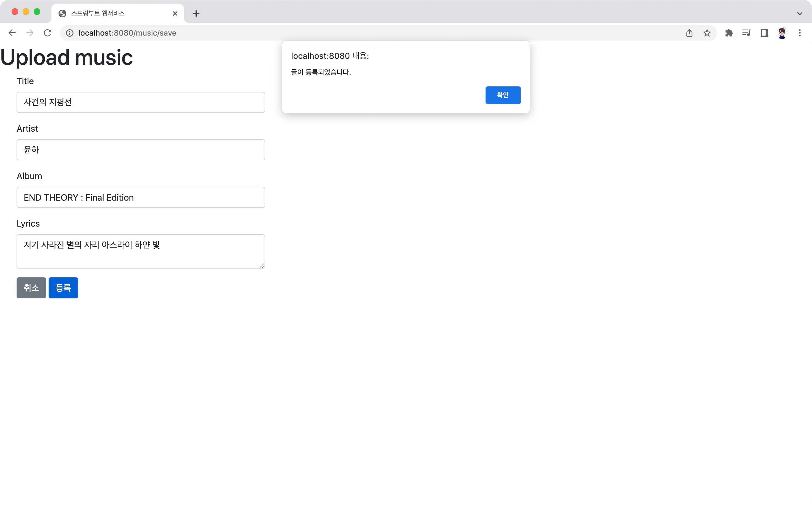
Task: Expand the tab search chevron
Action: coord(800,14)
